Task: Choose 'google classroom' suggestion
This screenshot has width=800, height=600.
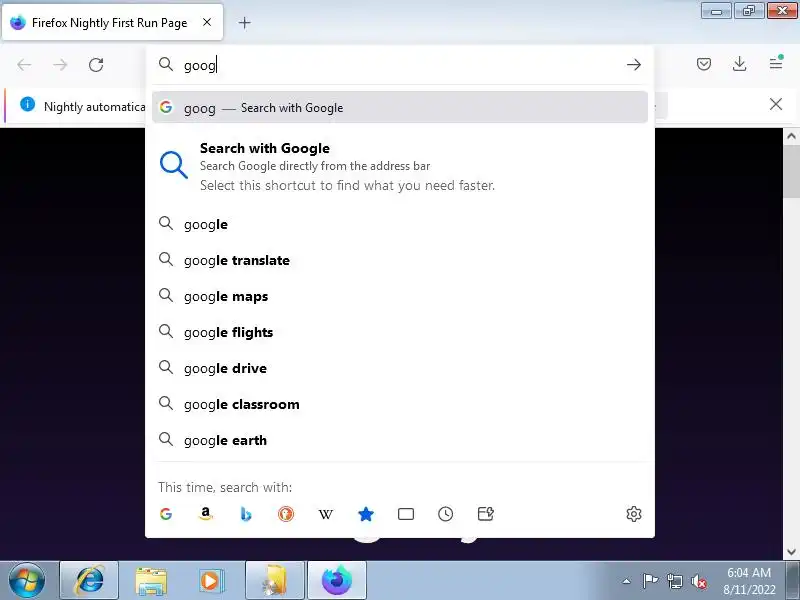Action: click(x=399, y=404)
